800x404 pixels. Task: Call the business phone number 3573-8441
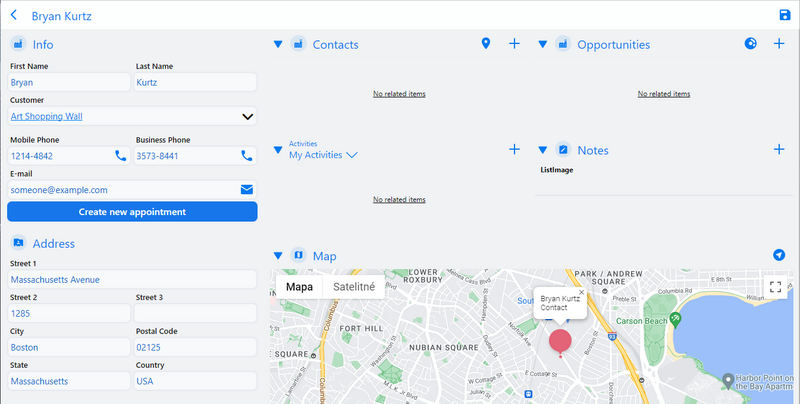click(246, 156)
